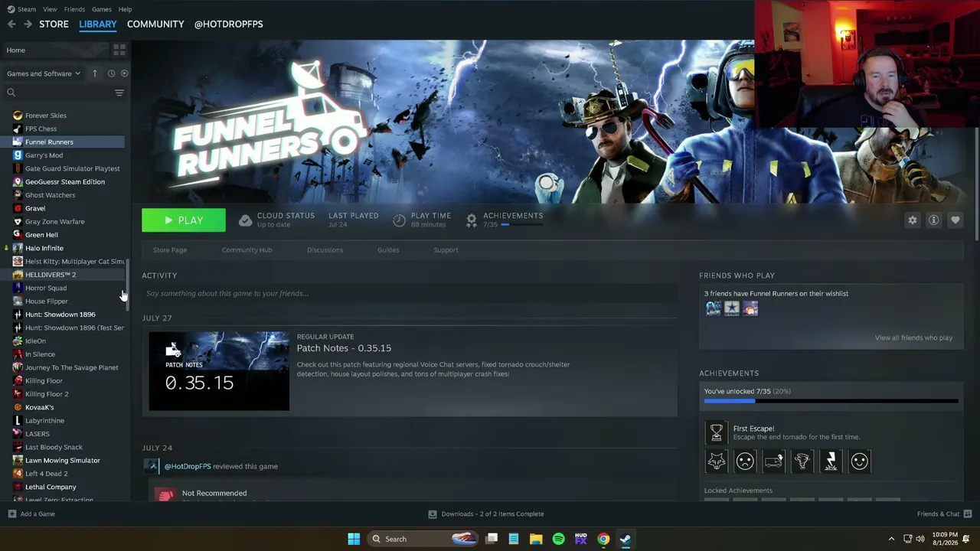Image resolution: width=980 pixels, height=551 pixels.
Task: Open the sad face achievement icon
Action: 745,461
